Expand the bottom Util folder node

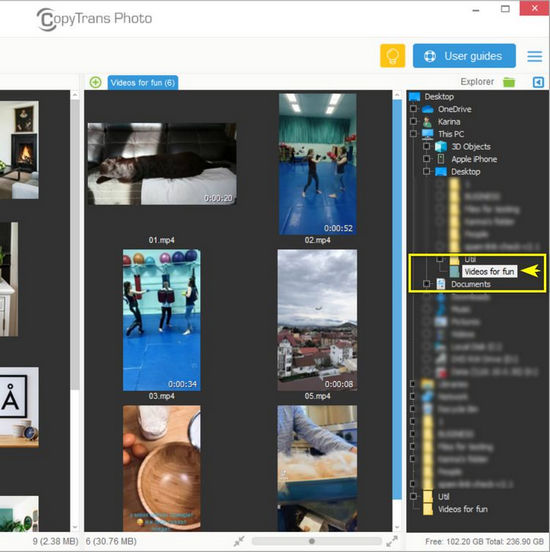pyautogui.click(x=413, y=496)
